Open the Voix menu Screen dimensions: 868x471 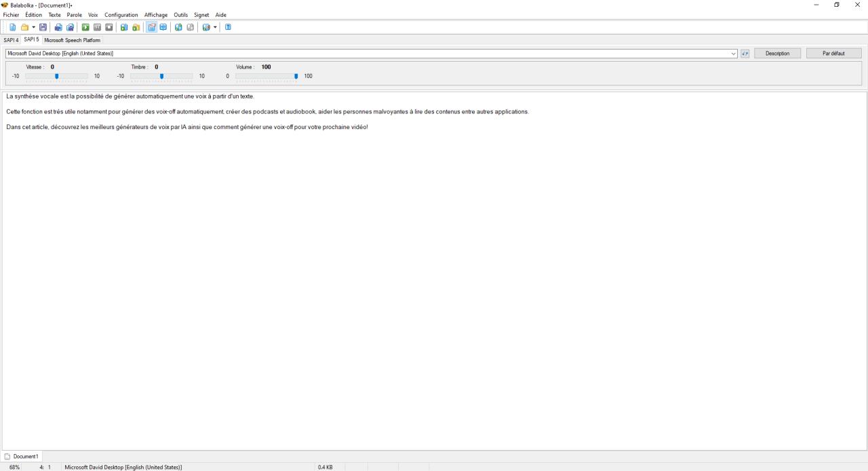(x=93, y=15)
